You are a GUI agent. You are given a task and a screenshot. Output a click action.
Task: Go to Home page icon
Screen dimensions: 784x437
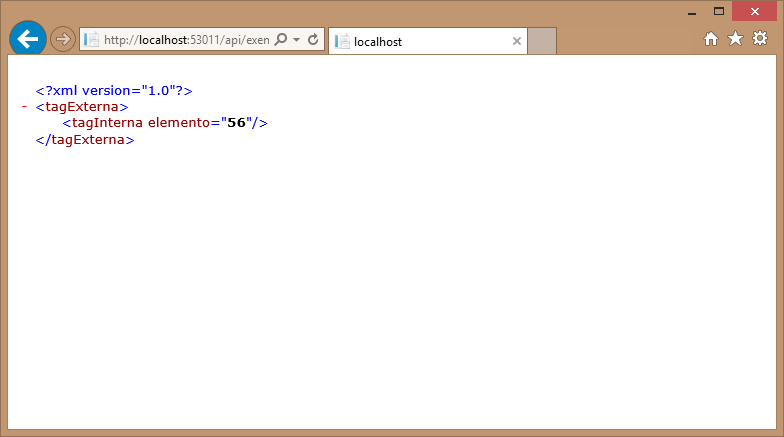click(x=711, y=38)
